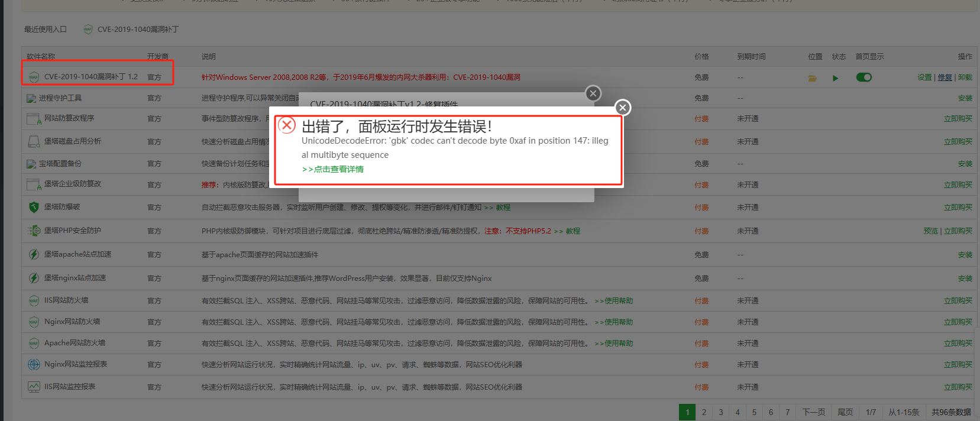
Task: Click the 堡塔防爆破 shield icon
Action: click(x=34, y=207)
